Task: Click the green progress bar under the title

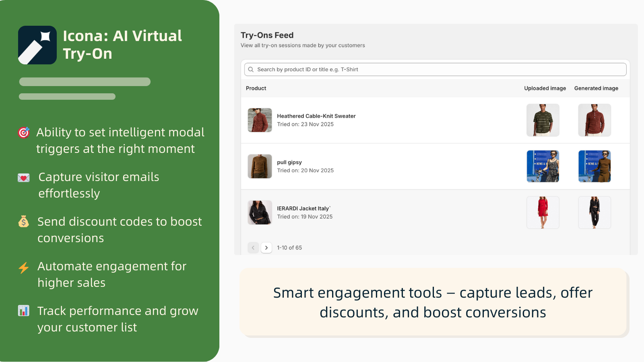Action: pos(85,82)
